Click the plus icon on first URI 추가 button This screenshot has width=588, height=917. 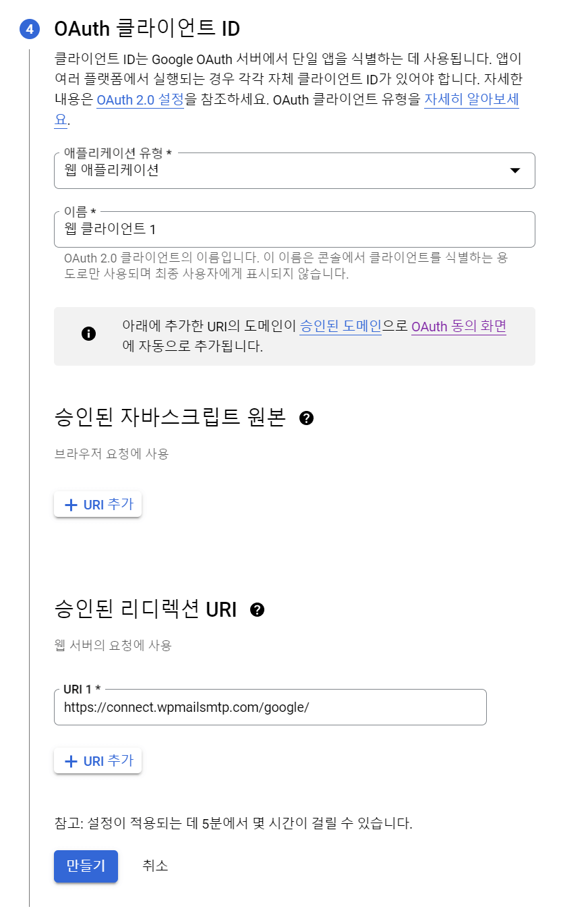(70, 504)
